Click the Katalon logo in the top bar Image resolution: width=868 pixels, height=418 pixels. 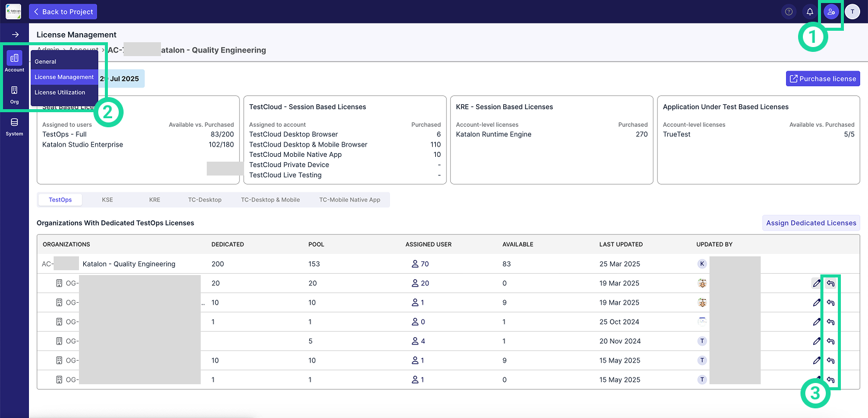pyautogui.click(x=13, y=11)
